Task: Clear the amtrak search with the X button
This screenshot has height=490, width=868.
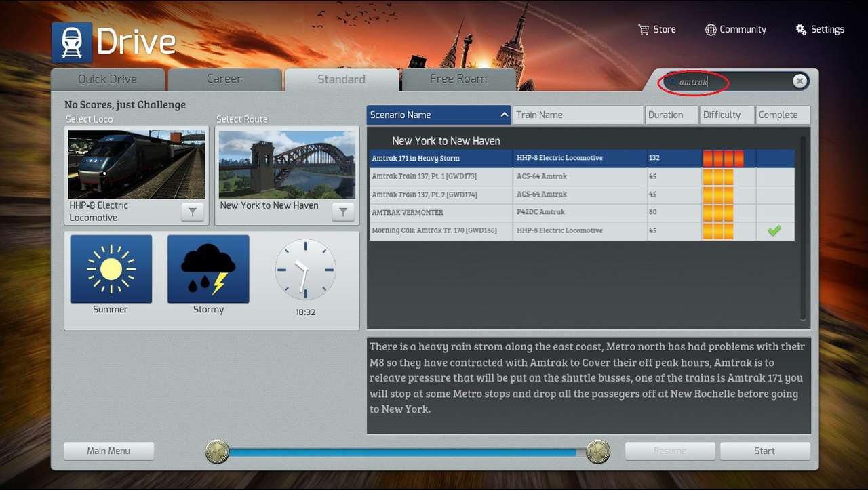Action: click(800, 81)
